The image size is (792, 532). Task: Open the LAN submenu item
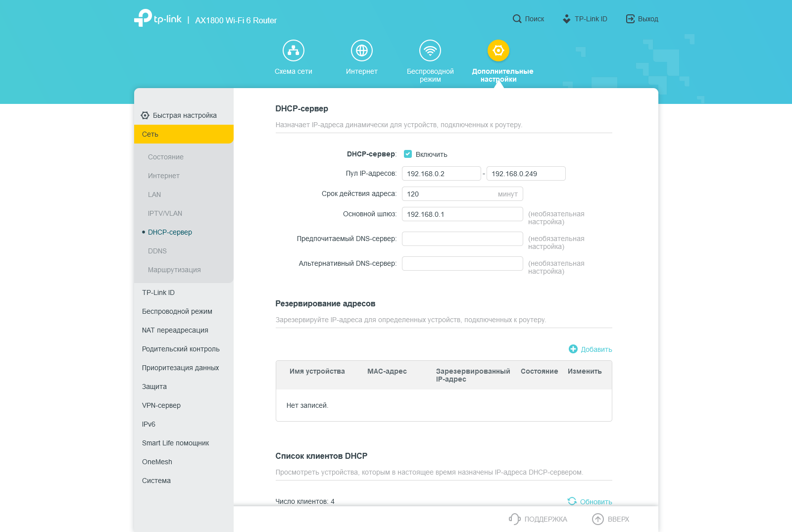pyautogui.click(x=154, y=194)
